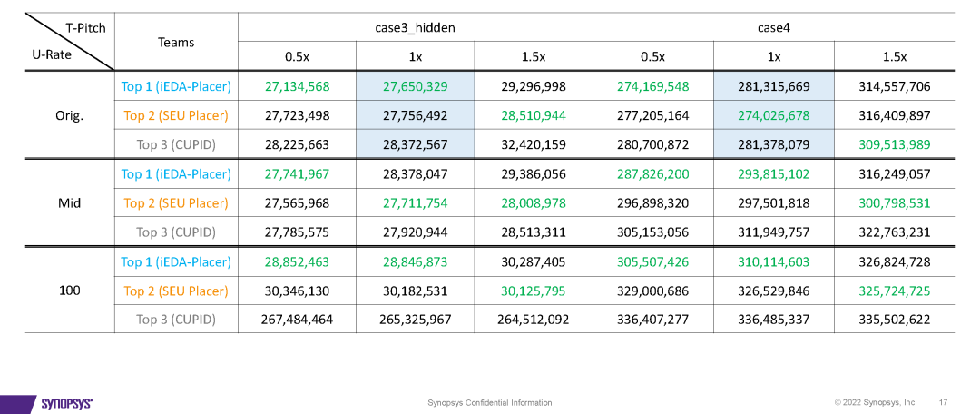Click the blue-highlighted cell 27,650,329
Image resolution: width=980 pixels, height=414 pixels.
point(415,86)
